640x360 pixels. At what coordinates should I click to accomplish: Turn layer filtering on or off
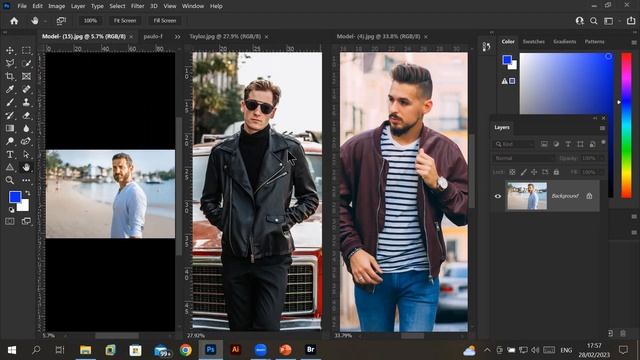tap(603, 142)
